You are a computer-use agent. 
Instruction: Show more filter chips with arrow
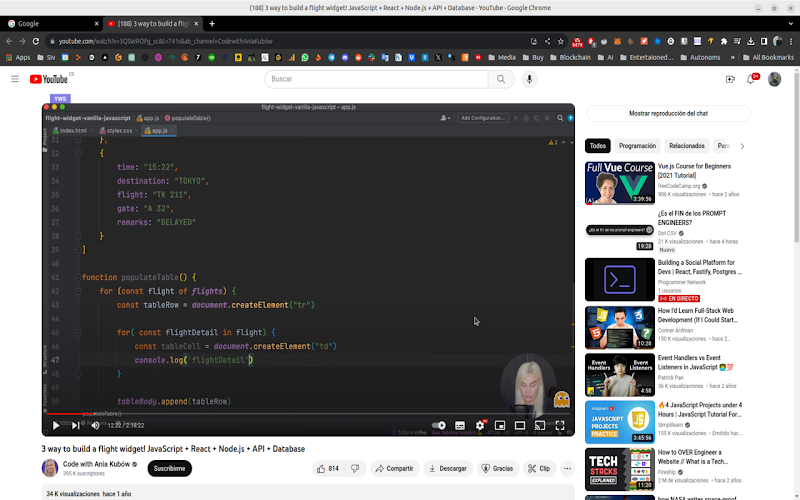742,146
